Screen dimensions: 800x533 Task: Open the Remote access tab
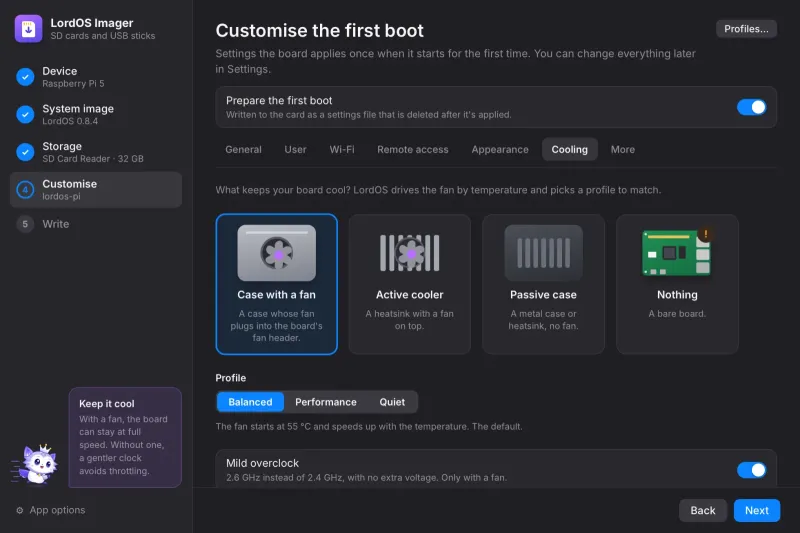[413, 149]
